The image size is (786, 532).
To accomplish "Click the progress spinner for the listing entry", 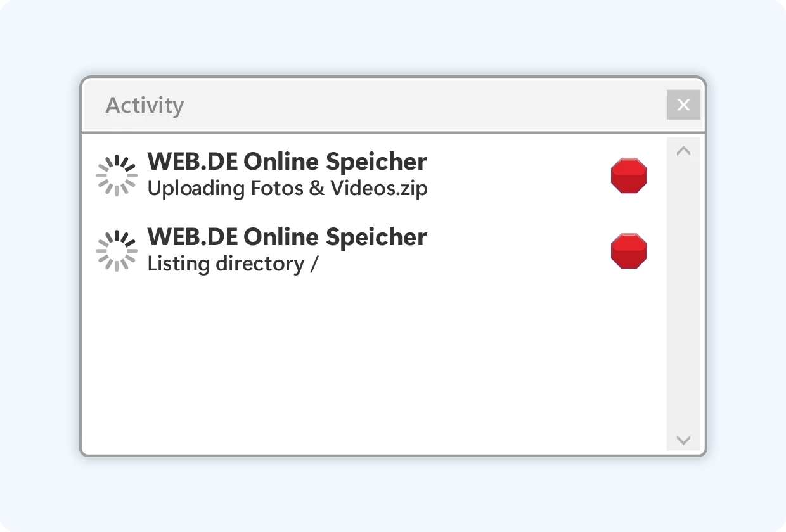I will (x=117, y=250).
